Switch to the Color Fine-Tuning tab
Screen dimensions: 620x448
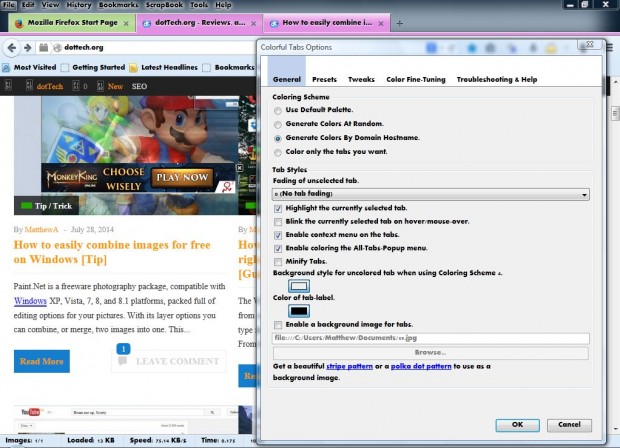416,79
